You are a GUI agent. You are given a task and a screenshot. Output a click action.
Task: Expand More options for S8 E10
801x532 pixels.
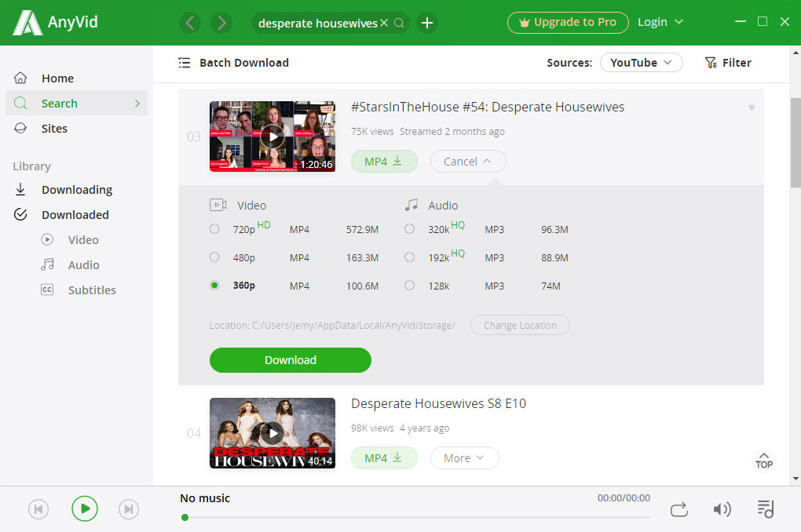click(x=464, y=458)
